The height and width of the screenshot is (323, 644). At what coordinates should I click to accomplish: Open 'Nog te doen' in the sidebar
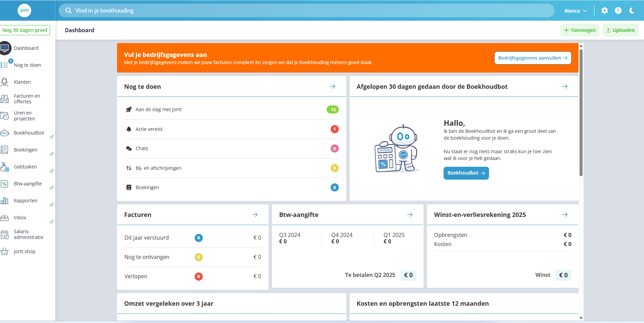(x=27, y=65)
